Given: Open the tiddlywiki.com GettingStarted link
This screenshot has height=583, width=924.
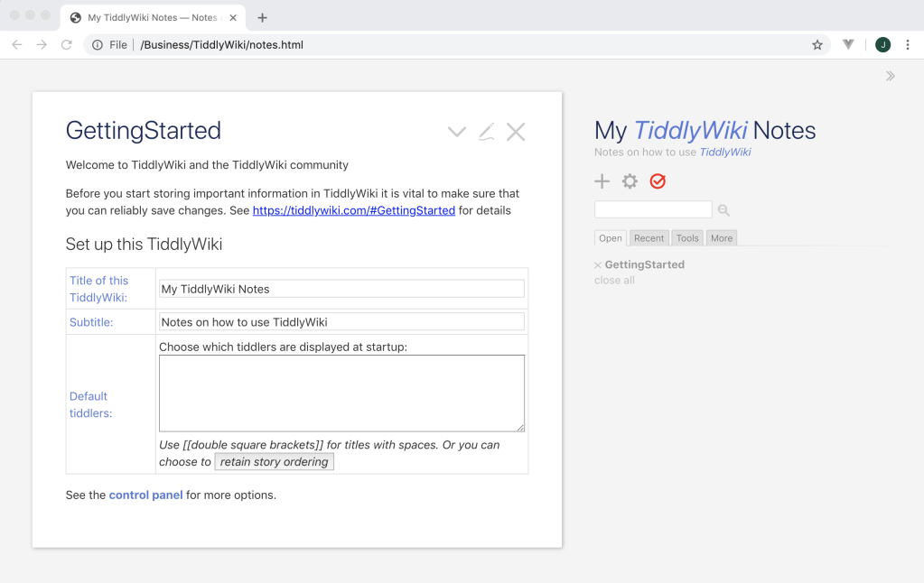Looking at the screenshot, I should coord(353,210).
